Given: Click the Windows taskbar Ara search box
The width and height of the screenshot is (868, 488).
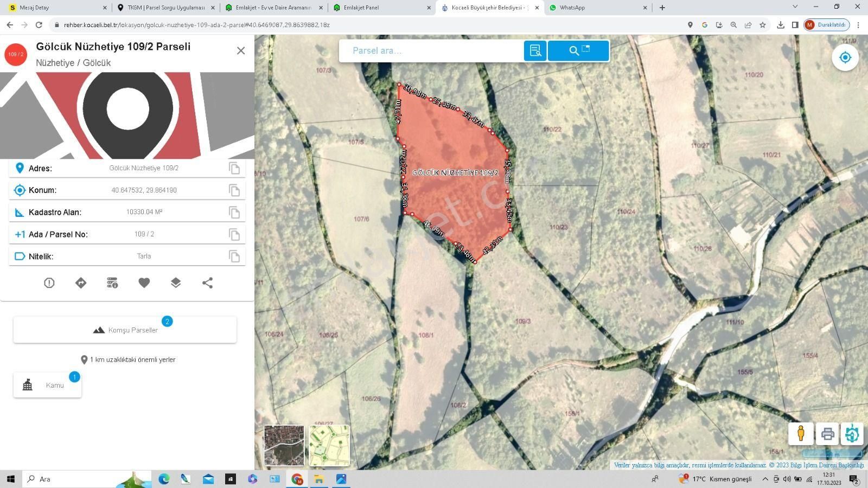Looking at the screenshot, I should [87, 479].
